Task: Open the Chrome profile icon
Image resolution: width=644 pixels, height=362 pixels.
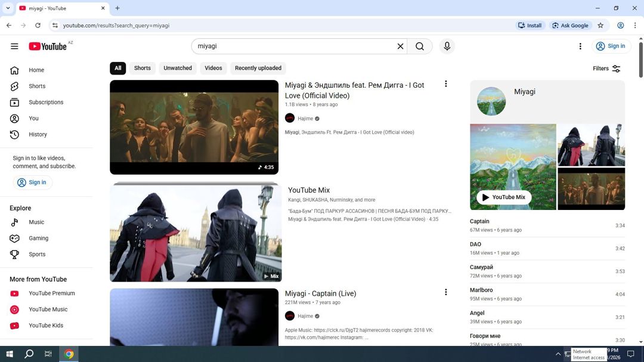Action: point(621,26)
